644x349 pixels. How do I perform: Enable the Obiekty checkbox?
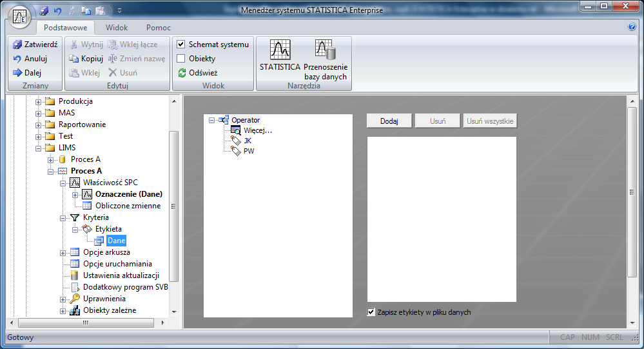pos(181,58)
